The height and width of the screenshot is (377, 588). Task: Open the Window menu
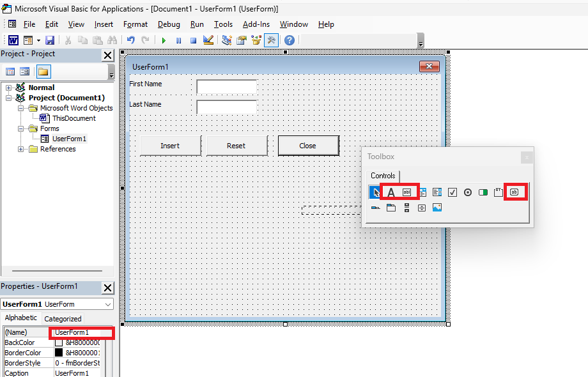point(294,24)
